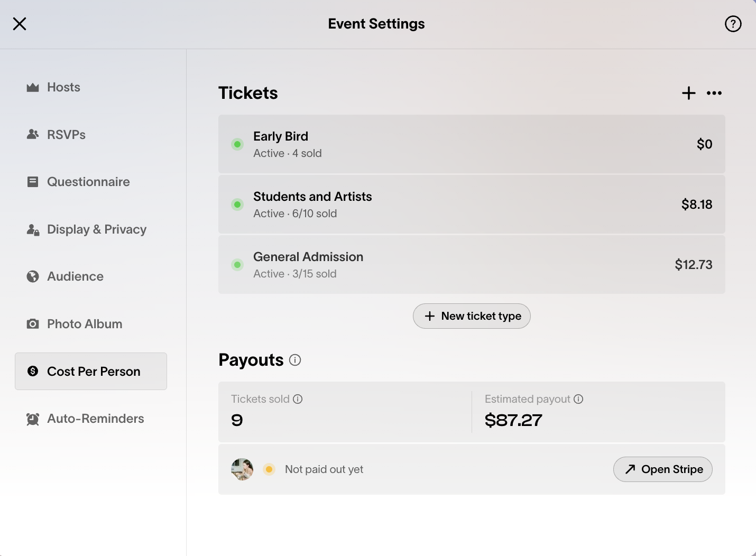Click the Auto-Reminders alarm clock icon
This screenshot has width=756, height=556.
[33, 419]
